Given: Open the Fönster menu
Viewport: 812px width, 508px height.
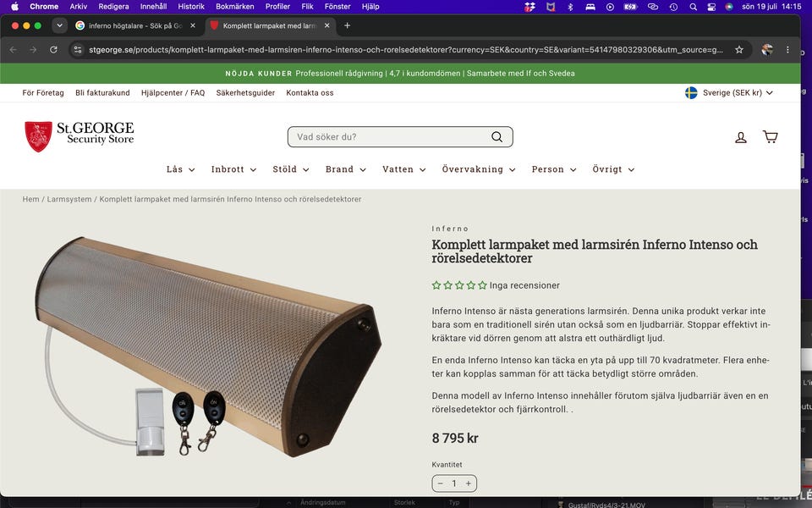Looking at the screenshot, I should (x=337, y=7).
